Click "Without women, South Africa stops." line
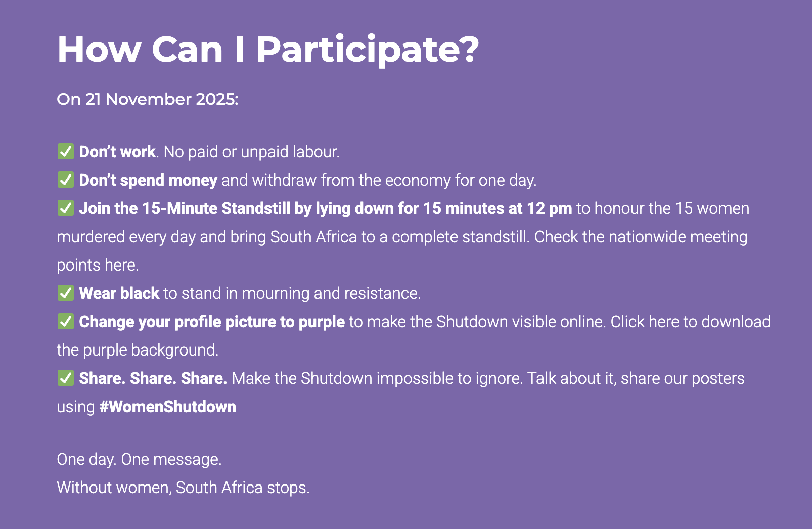Viewport: 812px width, 529px height. 183,488
